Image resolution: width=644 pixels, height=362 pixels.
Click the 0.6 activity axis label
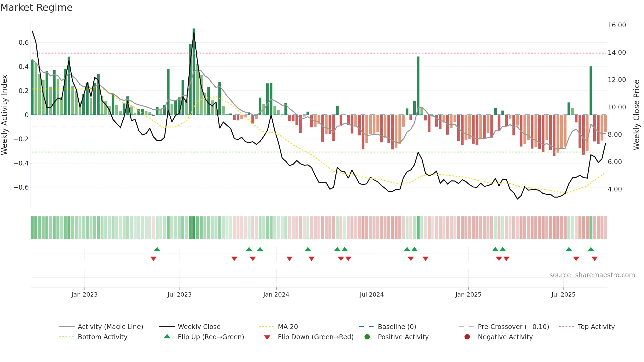tap(24, 43)
